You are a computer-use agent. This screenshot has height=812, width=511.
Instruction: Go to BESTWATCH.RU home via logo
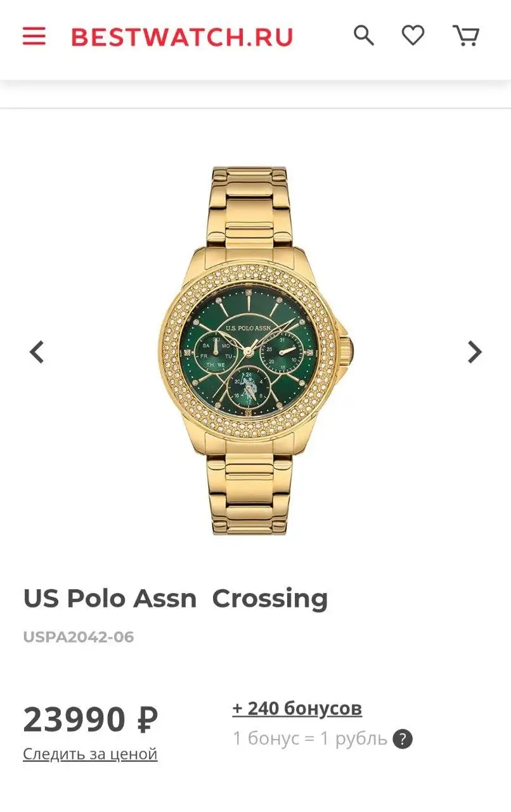click(x=182, y=37)
